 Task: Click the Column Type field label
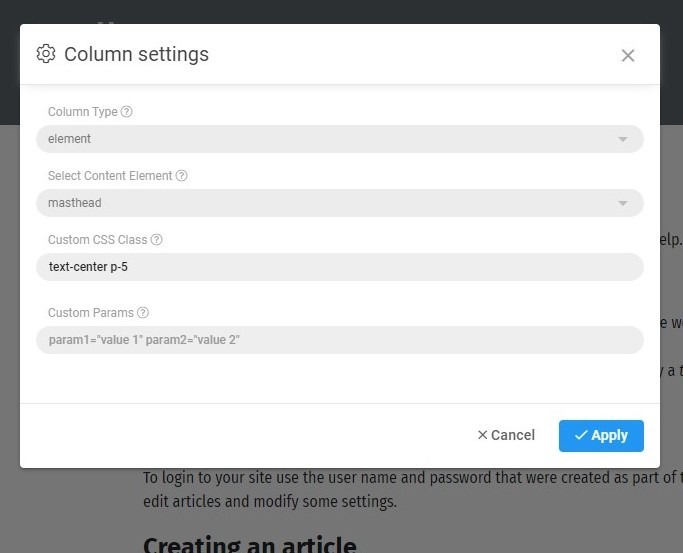pos(82,112)
